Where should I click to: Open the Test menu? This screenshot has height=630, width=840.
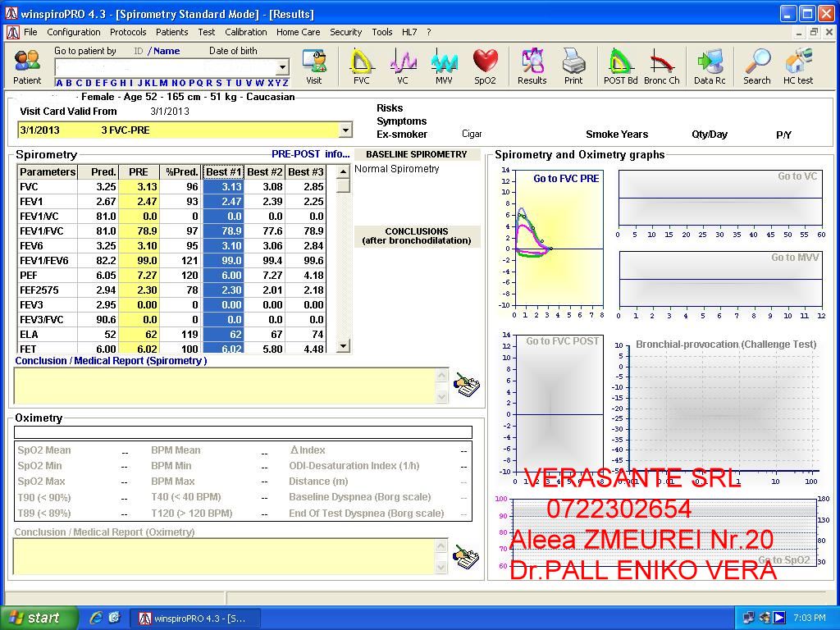click(206, 32)
